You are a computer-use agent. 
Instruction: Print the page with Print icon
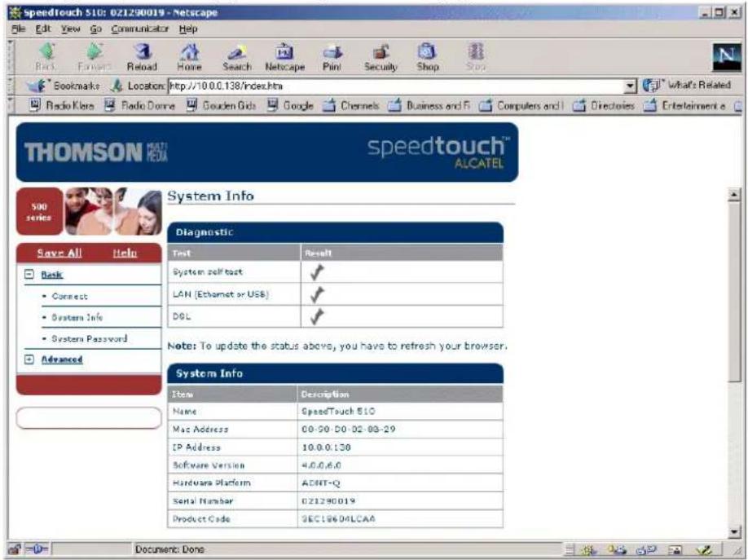[x=332, y=51]
